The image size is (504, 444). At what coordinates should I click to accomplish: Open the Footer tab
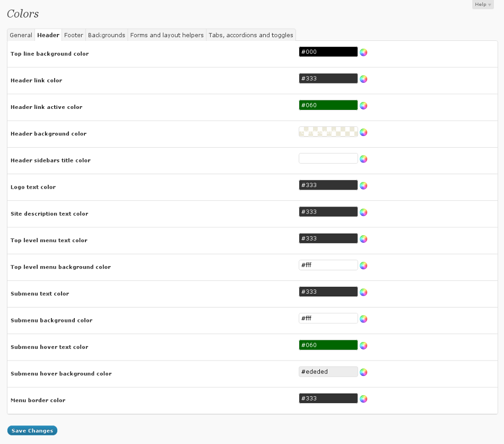click(x=74, y=35)
